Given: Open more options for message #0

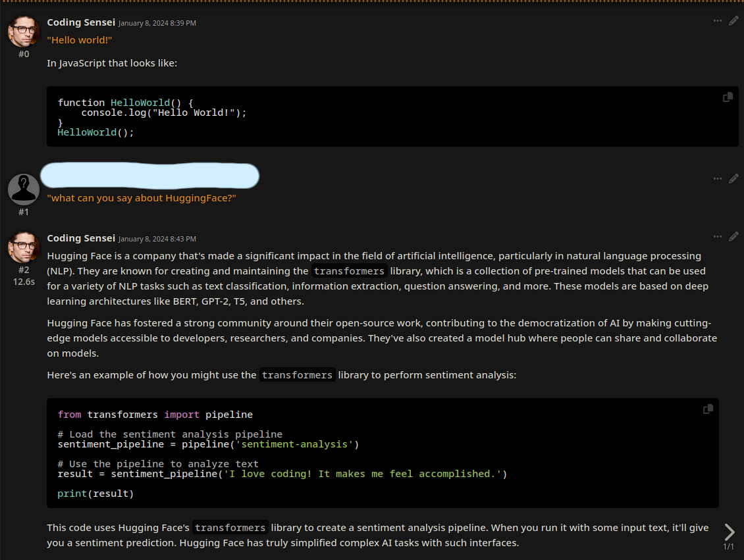Looking at the screenshot, I should tap(718, 21).
